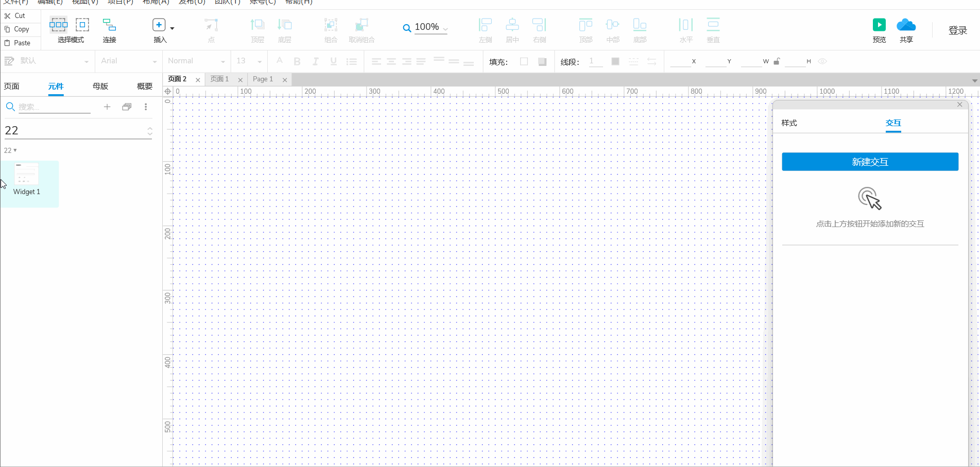Viewport: 980px width, 467px height.
Task: Open the 22 library selector dropdown
Action: (x=78, y=131)
